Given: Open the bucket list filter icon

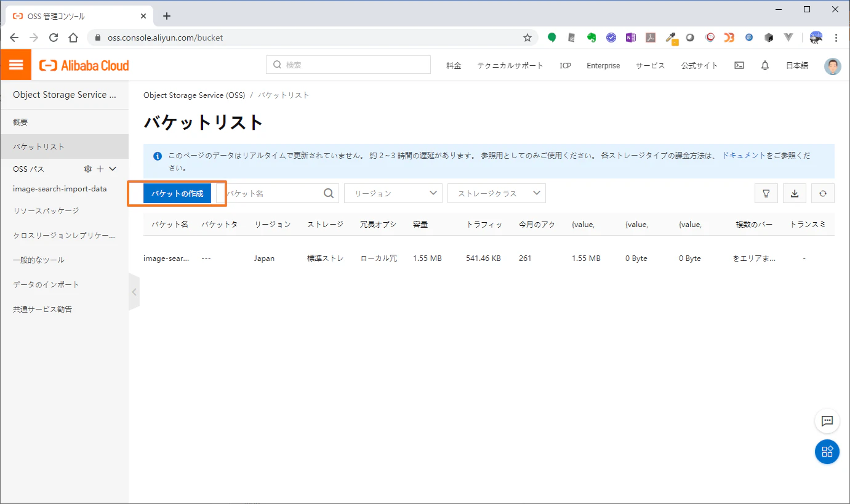Looking at the screenshot, I should point(766,193).
